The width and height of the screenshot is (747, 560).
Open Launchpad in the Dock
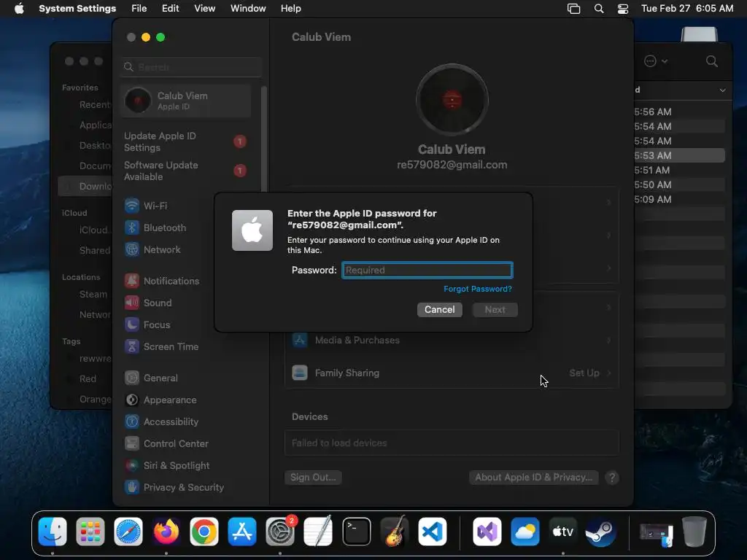(x=90, y=532)
